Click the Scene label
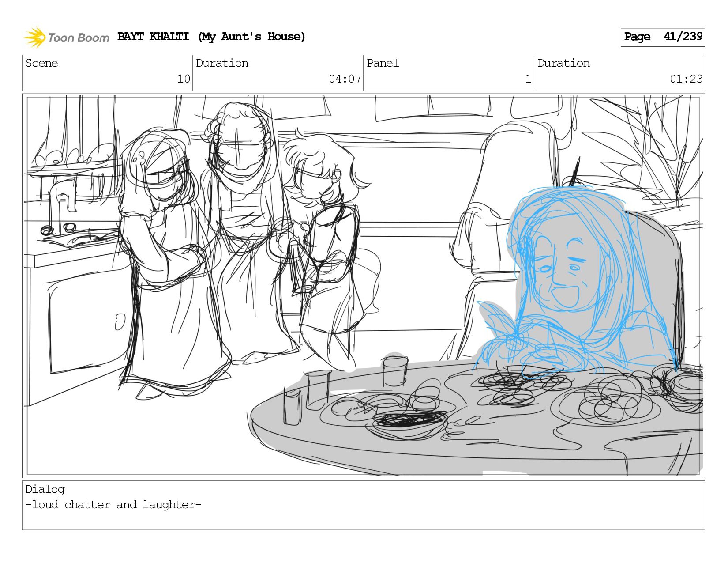Viewport: 728px width, 563px height. [x=41, y=63]
